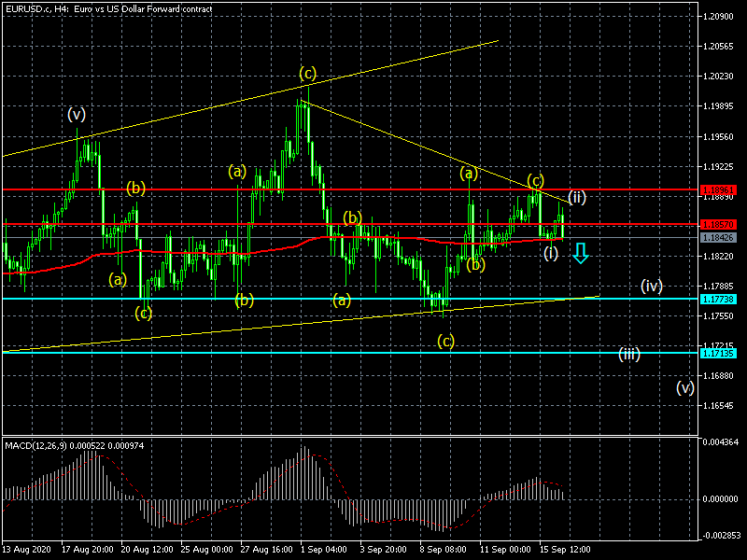The image size is (747, 560).
Task: Select the cyan 1.17738 price tag
Action: (718, 299)
